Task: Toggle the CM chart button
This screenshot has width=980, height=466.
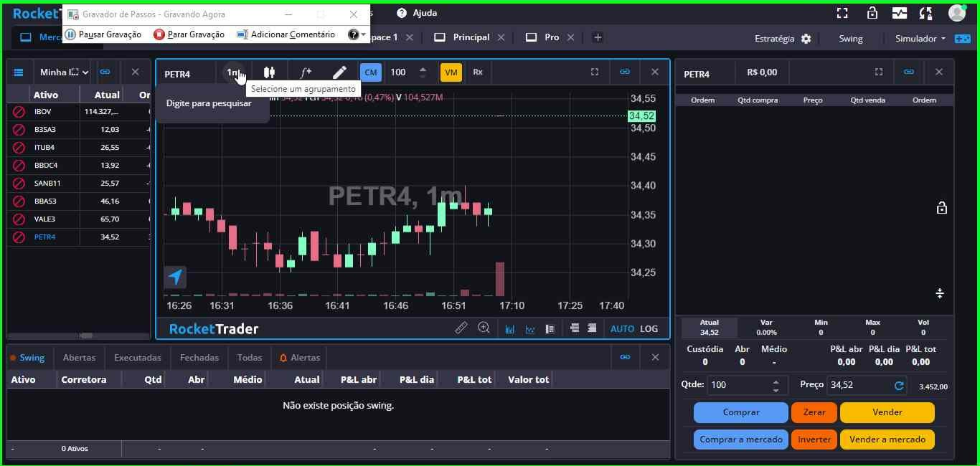Action: (370, 72)
